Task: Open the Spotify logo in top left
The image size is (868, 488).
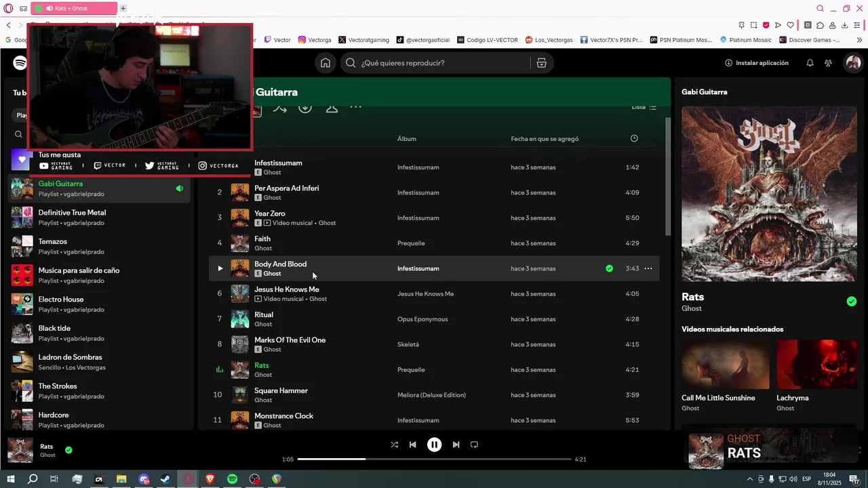Action: coord(20,63)
